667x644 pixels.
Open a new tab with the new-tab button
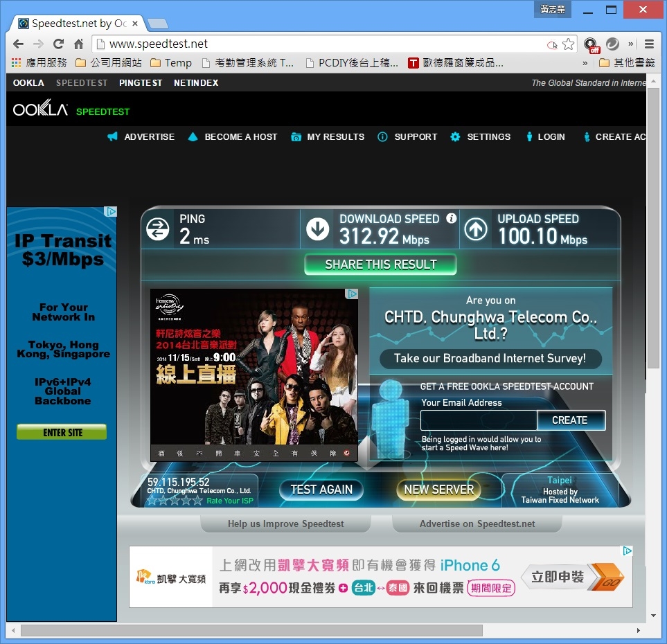[157, 24]
